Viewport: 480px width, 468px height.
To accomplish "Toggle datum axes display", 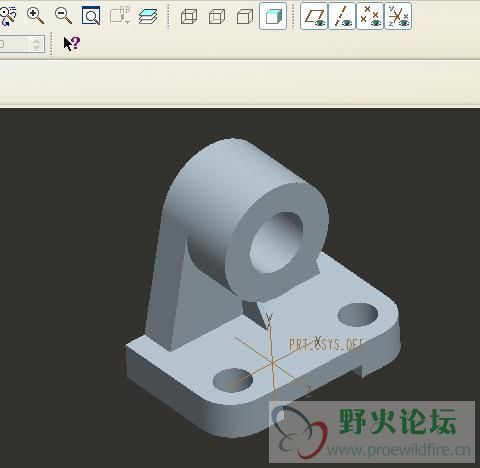I will pyautogui.click(x=342, y=16).
